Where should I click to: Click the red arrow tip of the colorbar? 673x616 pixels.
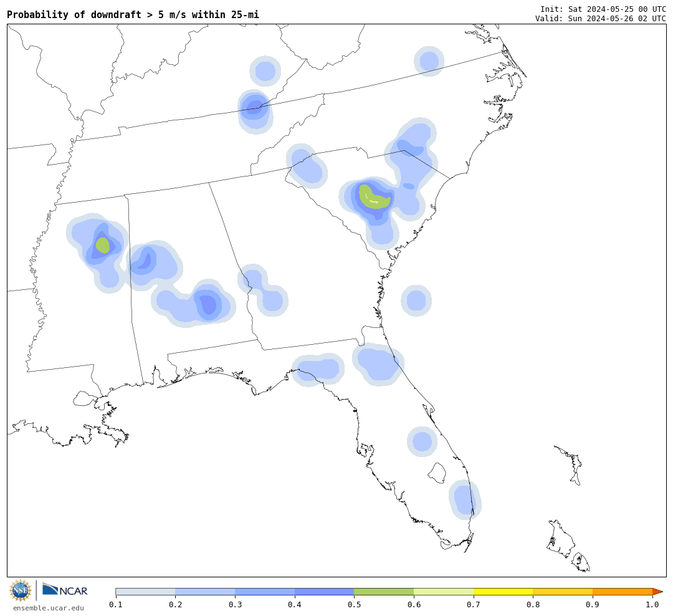657,592
